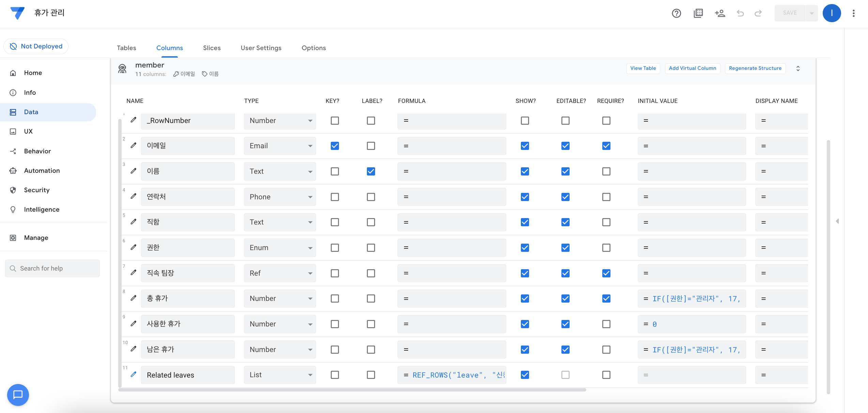Uncheck REQUIRE? for 직속 팀장 column
The image size is (868, 413).
tap(606, 273)
